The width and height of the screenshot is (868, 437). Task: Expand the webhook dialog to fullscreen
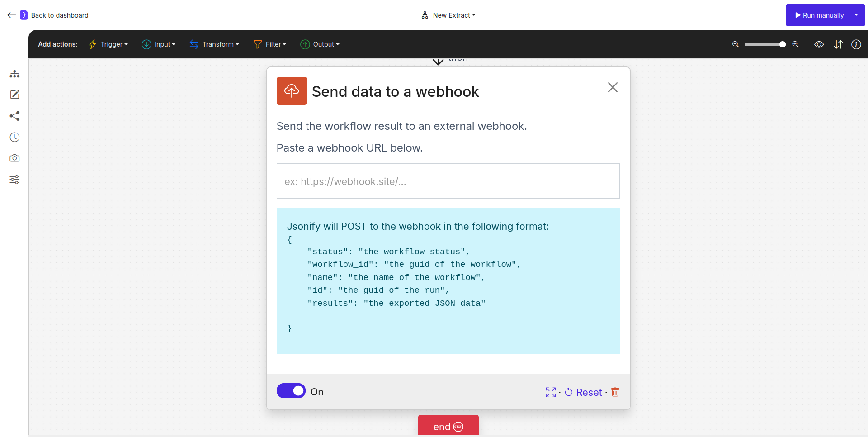pos(550,392)
